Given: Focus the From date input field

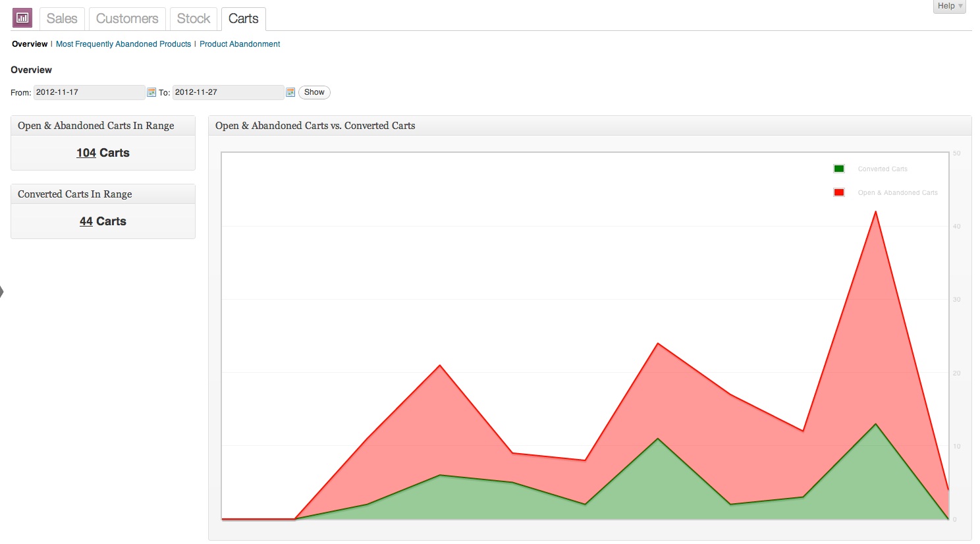Looking at the screenshot, I should (x=90, y=92).
